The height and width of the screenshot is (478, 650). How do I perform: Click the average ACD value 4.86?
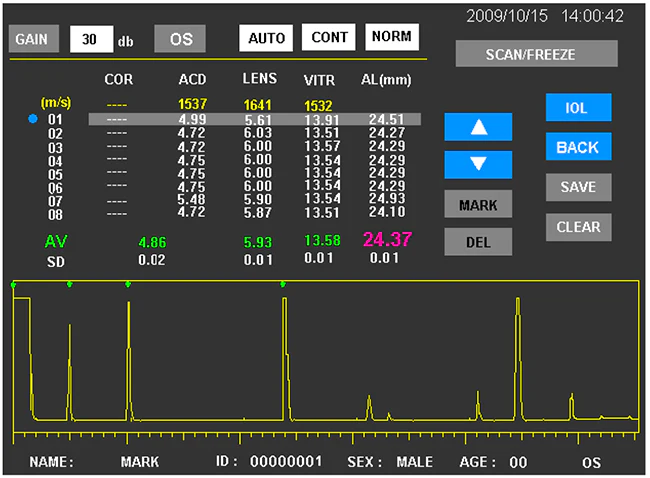[x=152, y=242]
